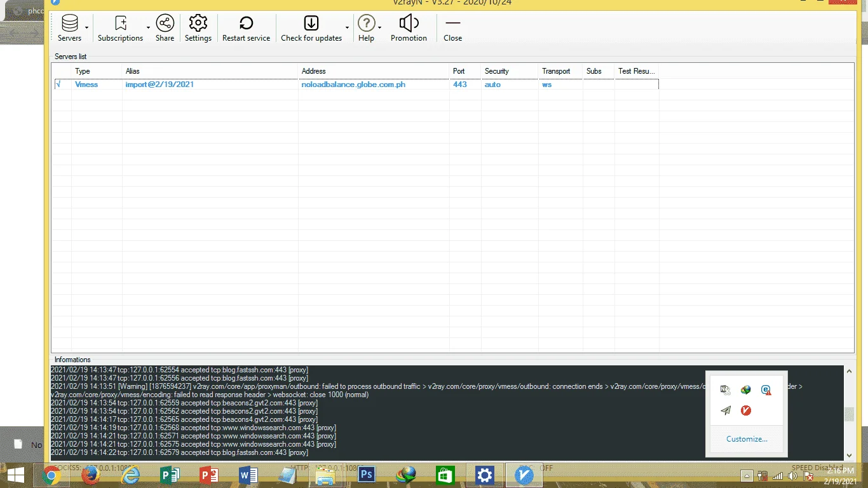Click the Informations label
The height and width of the screenshot is (488, 868).
(x=72, y=360)
